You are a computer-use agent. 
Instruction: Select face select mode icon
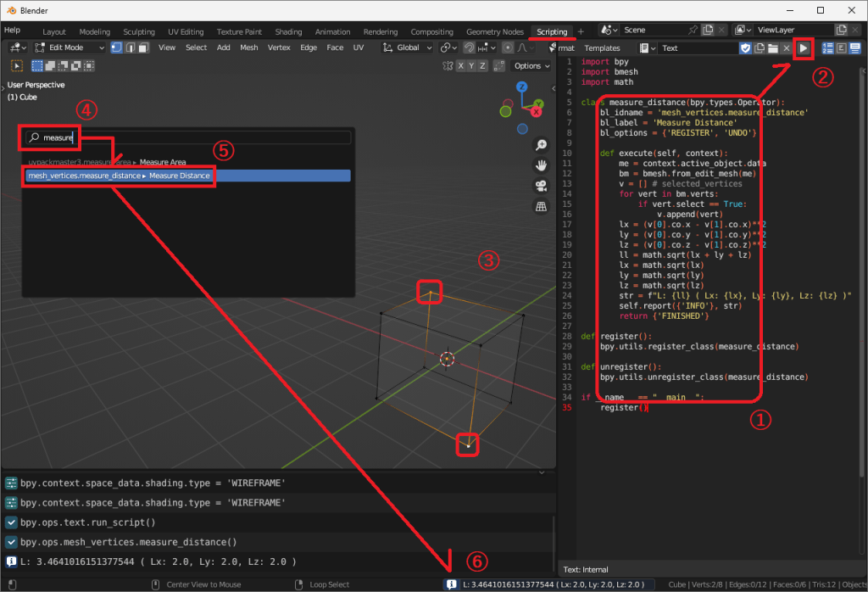pyautogui.click(x=143, y=47)
